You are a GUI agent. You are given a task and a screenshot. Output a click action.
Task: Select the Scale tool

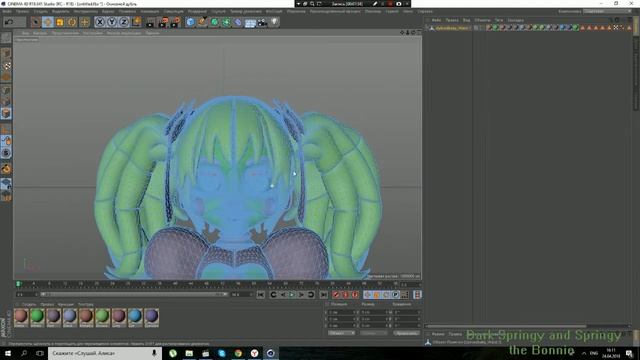pyautogui.click(x=60, y=22)
